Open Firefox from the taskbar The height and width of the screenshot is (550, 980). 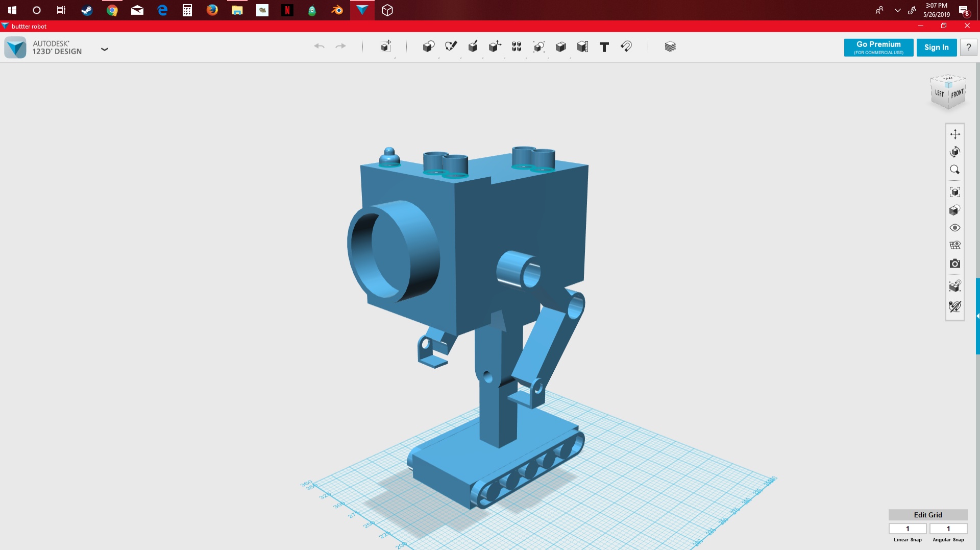click(x=212, y=10)
